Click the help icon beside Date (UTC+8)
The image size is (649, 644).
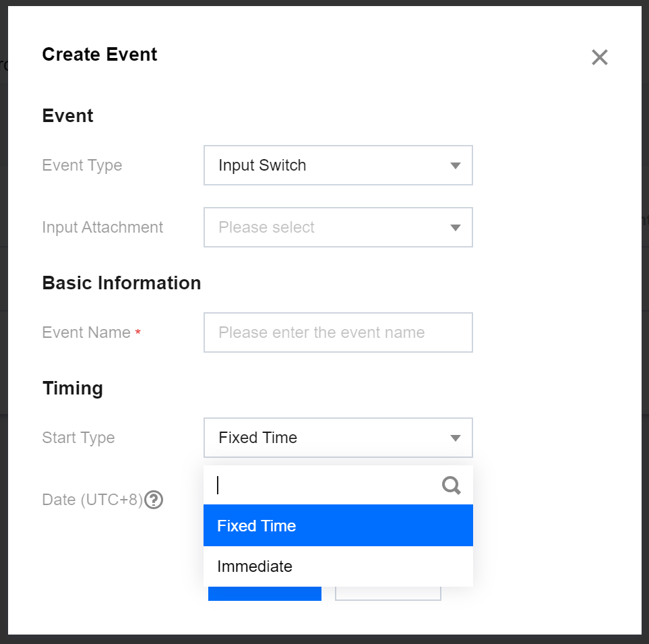(154, 500)
